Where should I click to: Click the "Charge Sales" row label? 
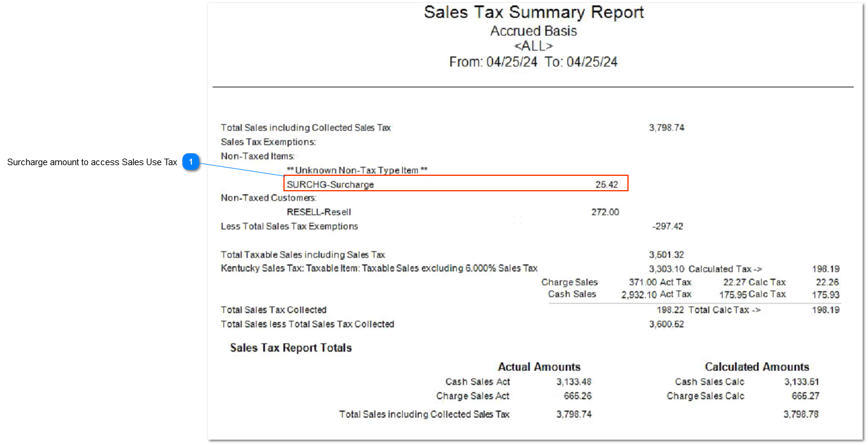coord(570,282)
